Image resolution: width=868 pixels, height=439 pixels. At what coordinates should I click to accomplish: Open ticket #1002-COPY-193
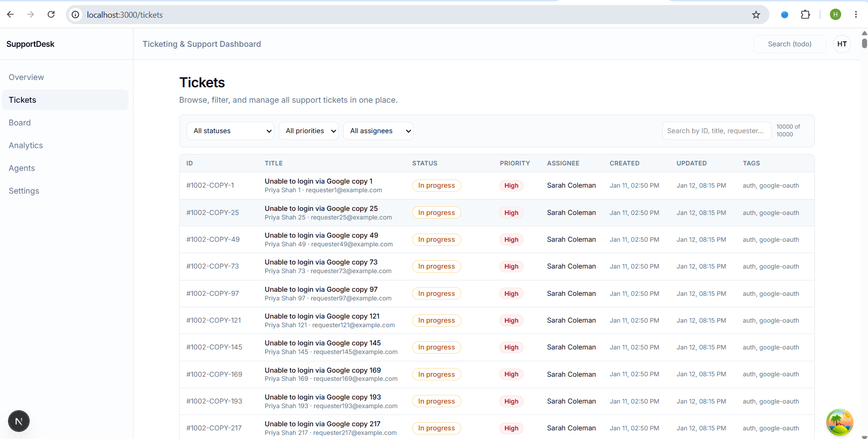[x=214, y=401]
